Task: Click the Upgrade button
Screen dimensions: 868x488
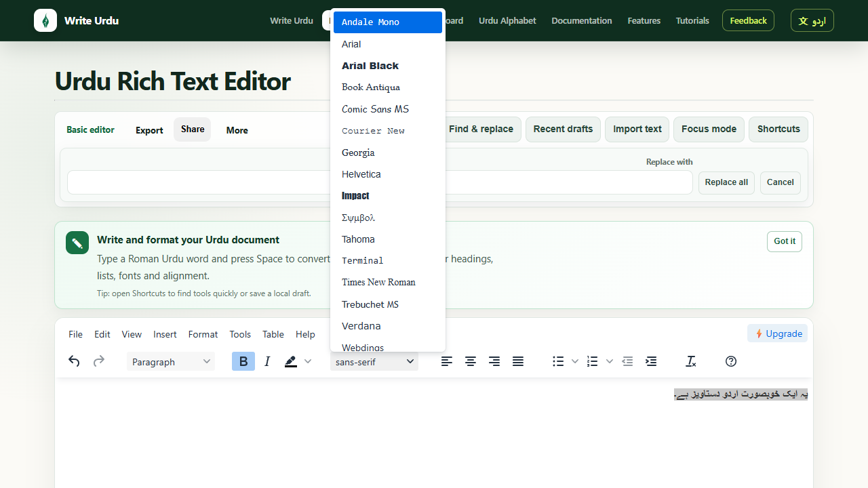Action: [x=778, y=333]
